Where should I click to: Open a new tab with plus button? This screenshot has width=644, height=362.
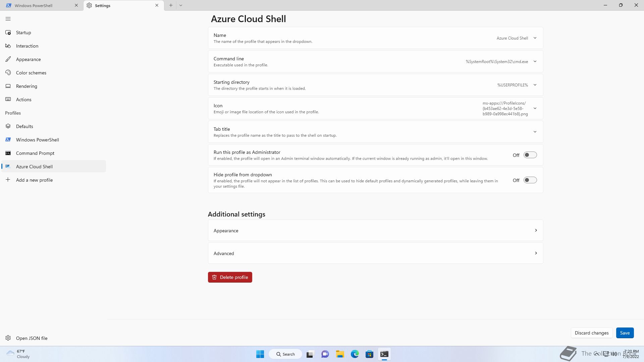pyautogui.click(x=171, y=5)
